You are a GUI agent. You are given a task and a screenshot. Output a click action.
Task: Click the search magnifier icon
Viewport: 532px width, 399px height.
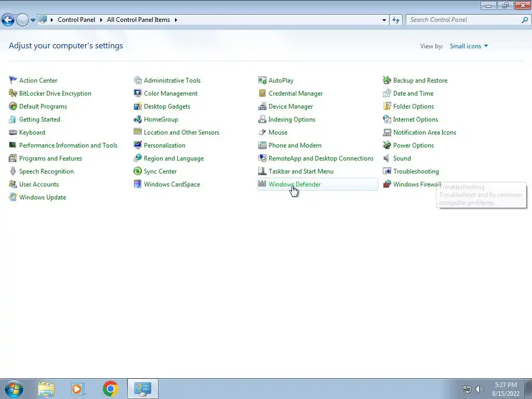point(525,20)
